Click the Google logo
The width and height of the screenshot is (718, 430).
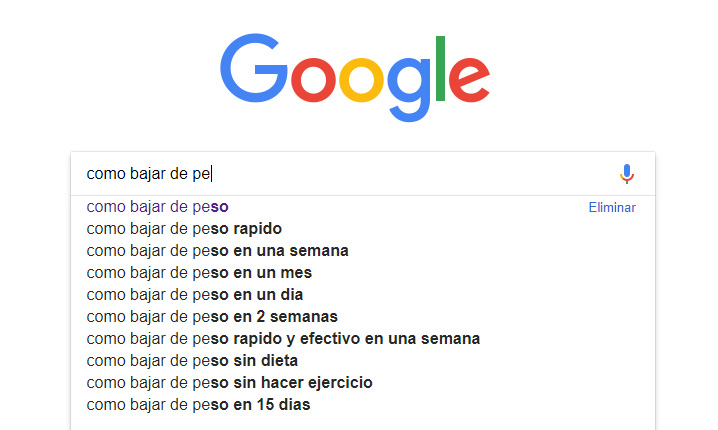355,77
